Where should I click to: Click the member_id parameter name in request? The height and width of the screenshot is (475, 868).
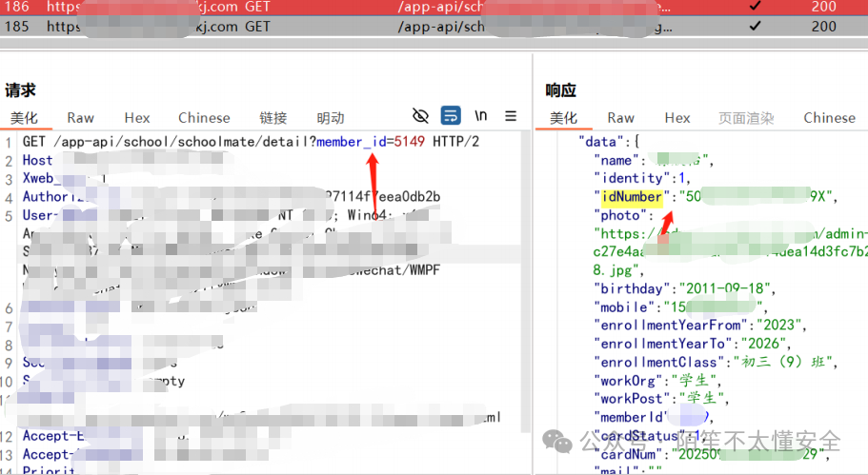[x=352, y=142]
